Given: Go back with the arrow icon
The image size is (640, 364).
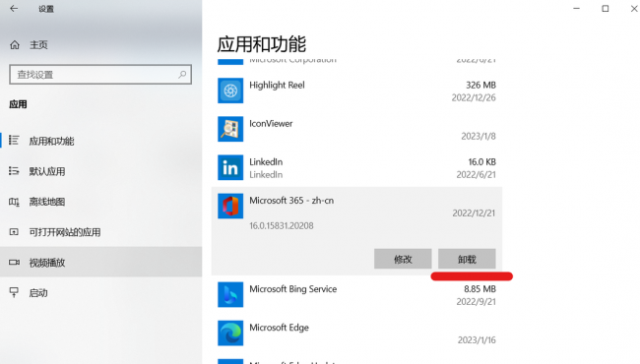Looking at the screenshot, I should coord(14,9).
